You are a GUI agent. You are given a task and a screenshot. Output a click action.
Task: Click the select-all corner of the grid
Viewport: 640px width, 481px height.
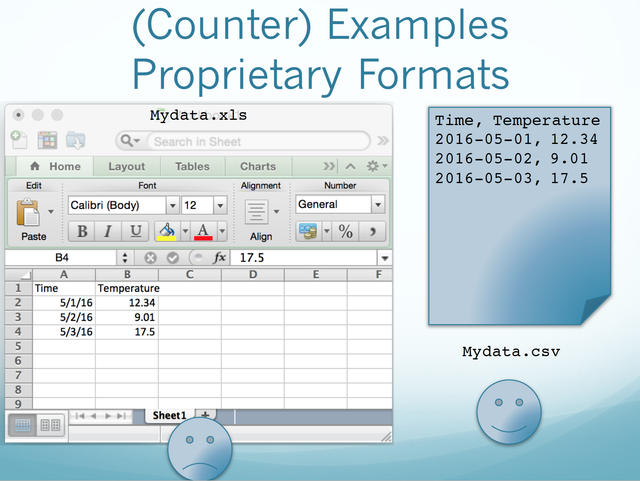[x=19, y=274]
